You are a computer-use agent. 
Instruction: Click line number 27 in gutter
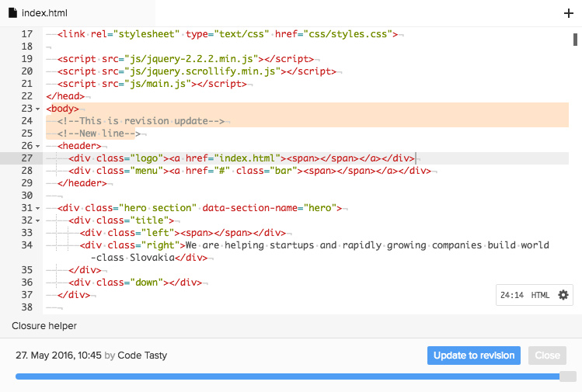click(x=26, y=158)
